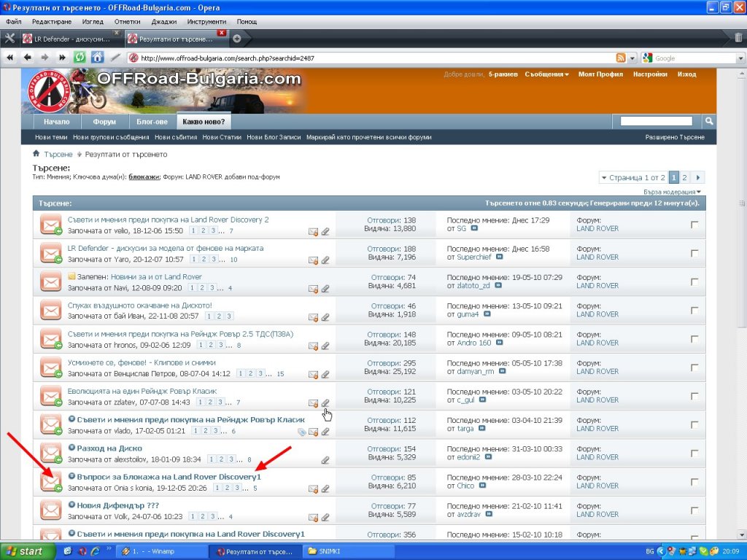Screen dimensions: 747x560
Task: Go to browser home page icon
Action: click(x=97, y=58)
